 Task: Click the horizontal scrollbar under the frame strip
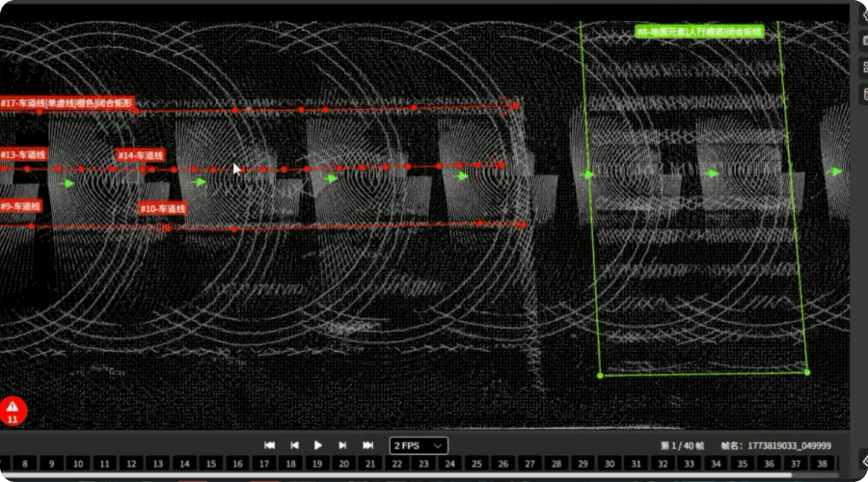(395, 475)
